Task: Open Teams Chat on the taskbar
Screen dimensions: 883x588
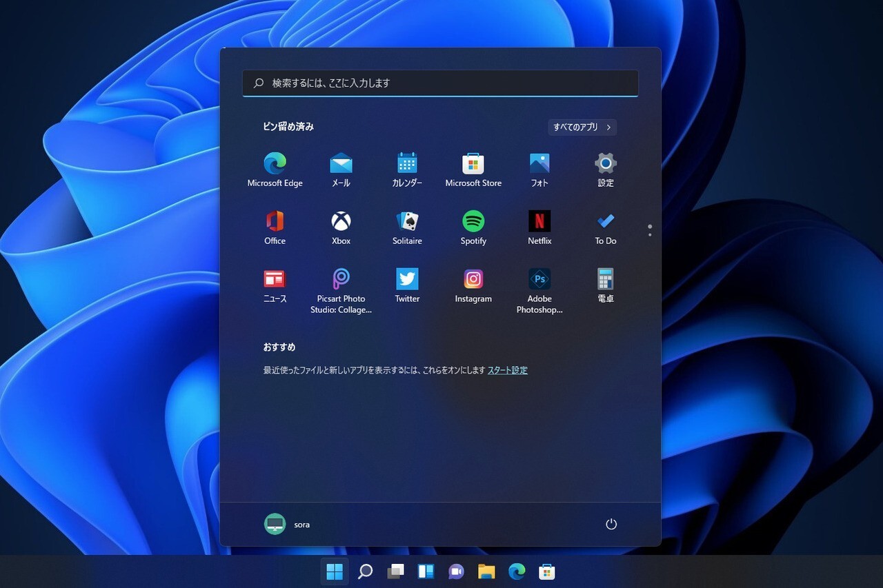Action: 456,571
